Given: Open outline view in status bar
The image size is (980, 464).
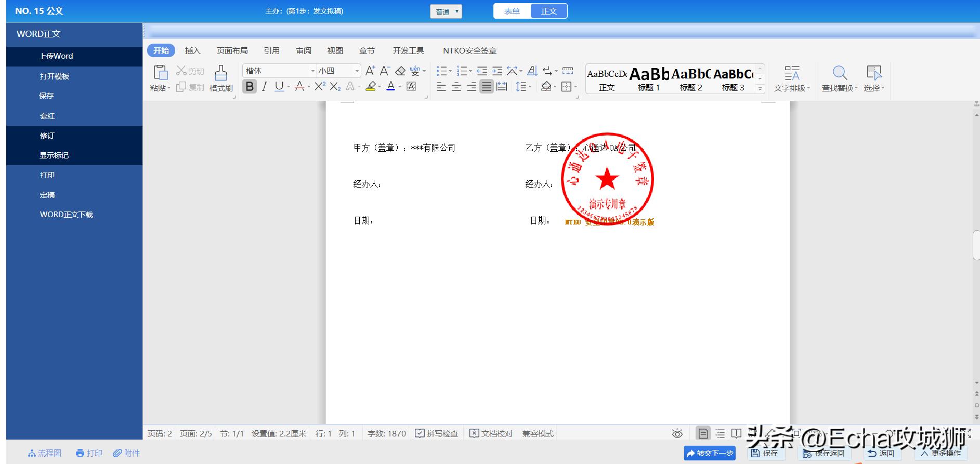Looking at the screenshot, I should pyautogui.click(x=720, y=433).
